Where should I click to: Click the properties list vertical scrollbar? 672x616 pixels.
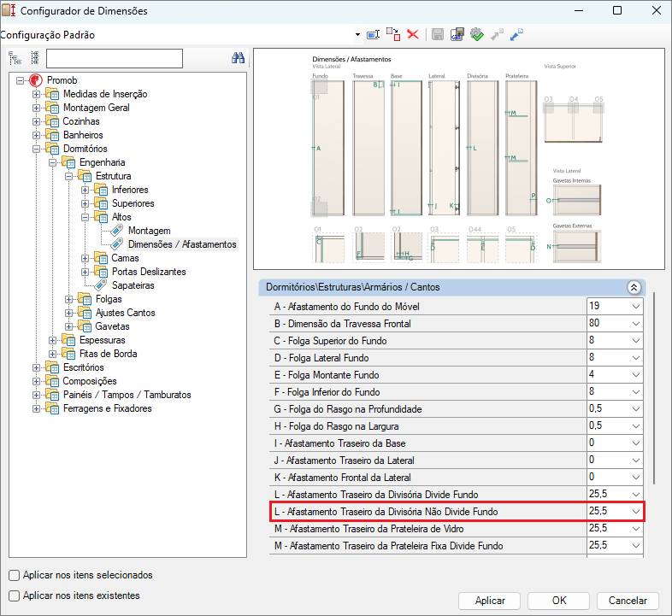pyautogui.click(x=654, y=384)
